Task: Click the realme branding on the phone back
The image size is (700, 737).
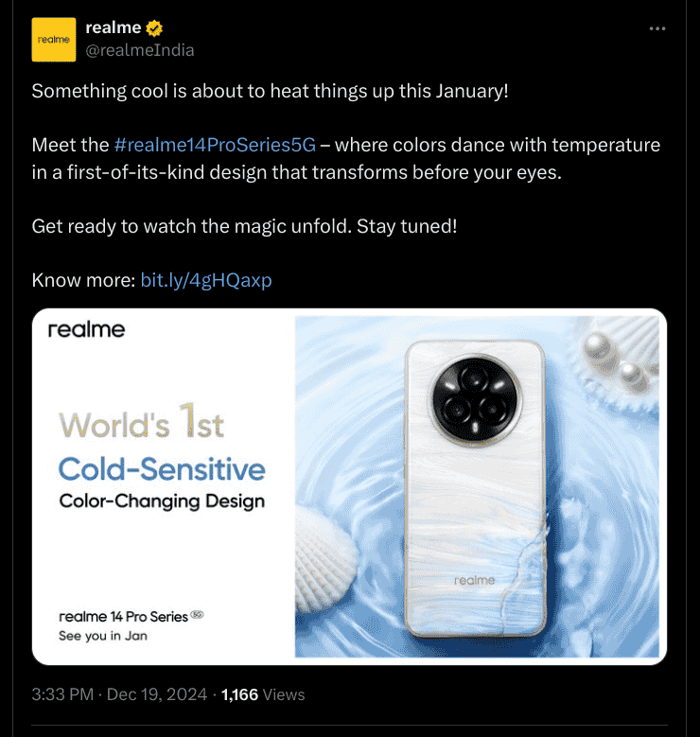Action: tap(474, 580)
